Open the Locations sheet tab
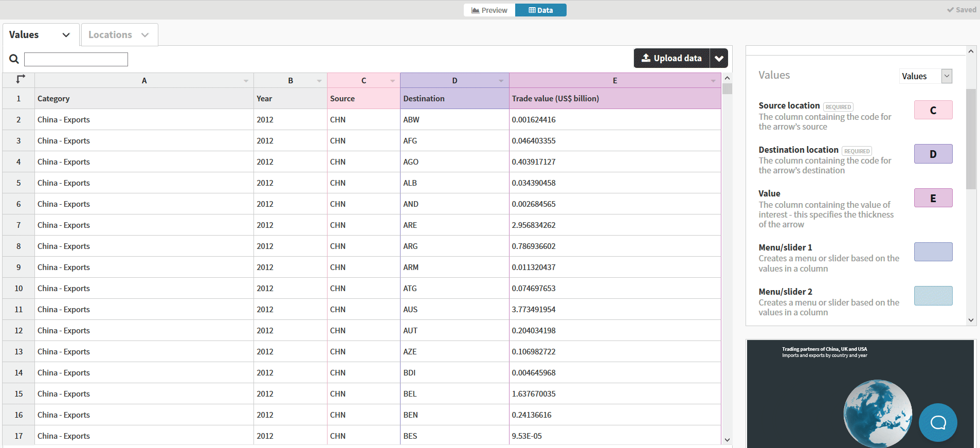The width and height of the screenshot is (980, 448). [119, 34]
